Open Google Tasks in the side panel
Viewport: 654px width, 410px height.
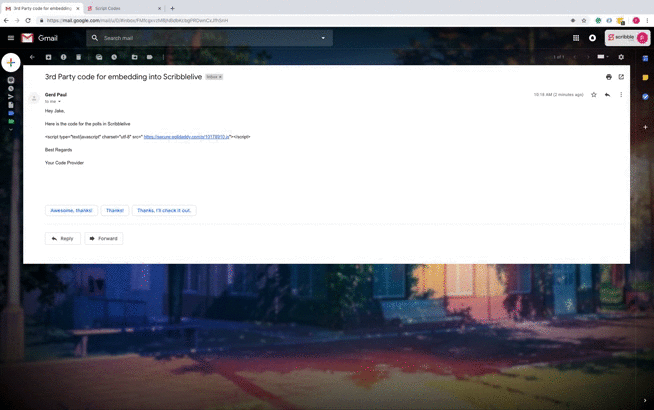pyautogui.click(x=645, y=97)
